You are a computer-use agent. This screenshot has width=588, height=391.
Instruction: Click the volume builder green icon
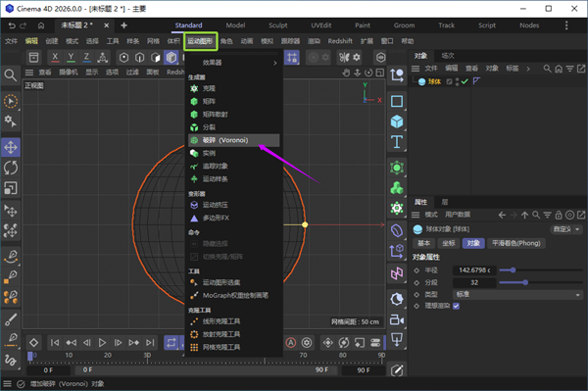pos(397,188)
